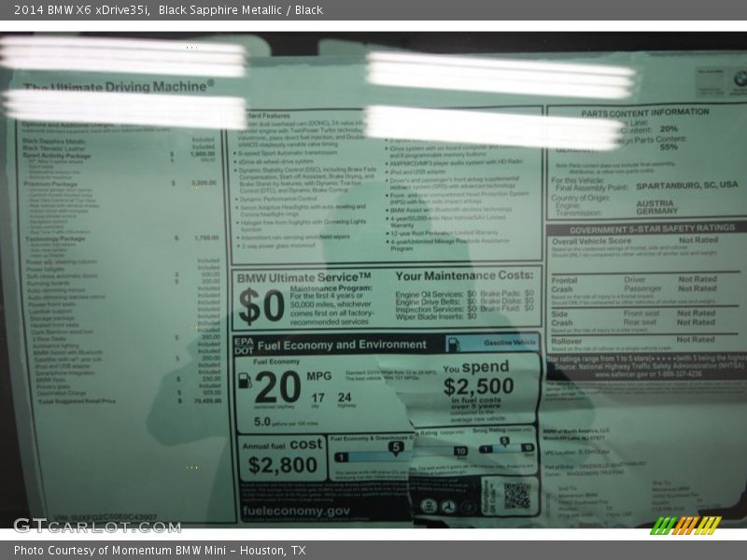Viewport: 747px width, 560px height.
Task: Click 'Engine Oil Services' cost line
Action: pyautogui.click(x=435, y=294)
